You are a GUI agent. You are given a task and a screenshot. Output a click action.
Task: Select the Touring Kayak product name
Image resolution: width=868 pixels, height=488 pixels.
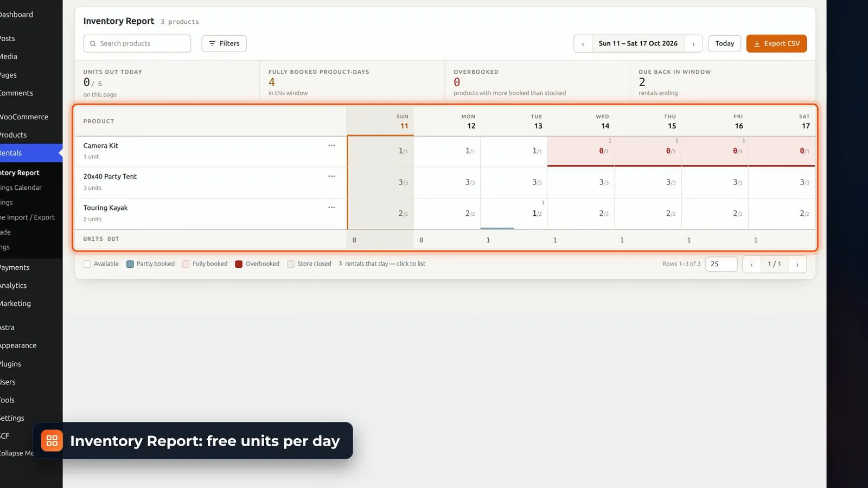click(105, 208)
